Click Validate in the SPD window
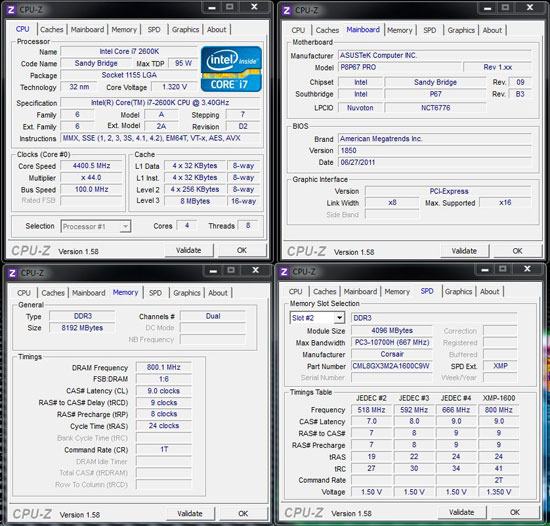550x526 pixels. [462, 512]
